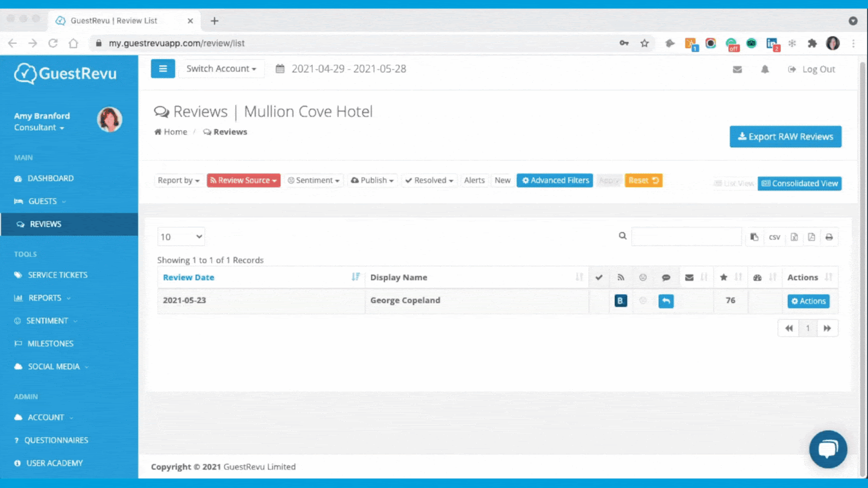Image resolution: width=868 pixels, height=488 pixels.
Task: Toggle the hamburger sidebar menu button
Action: pyautogui.click(x=163, y=69)
